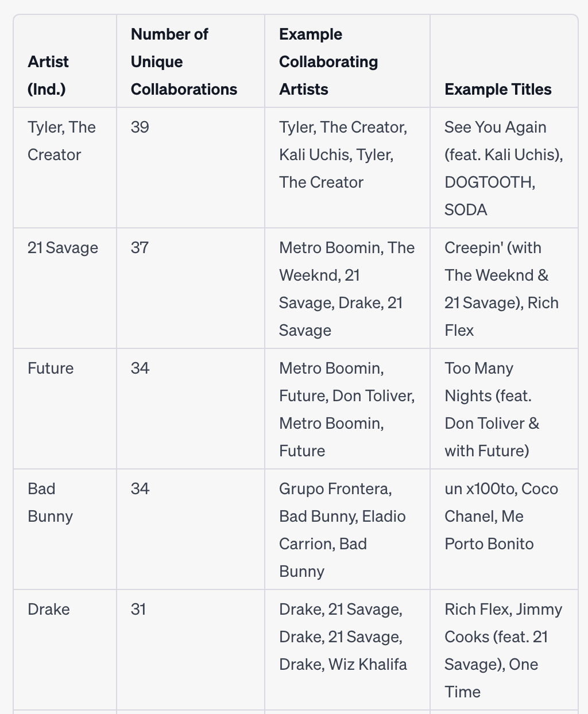This screenshot has width=588, height=714.
Task: Select the collaboration count 37
Action: [x=140, y=247]
